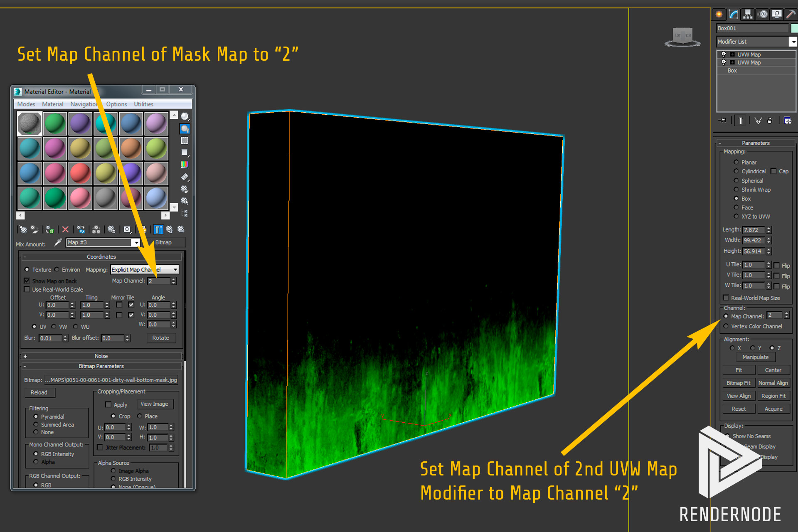This screenshot has height=532, width=798.
Task: Click the Reload bitmap button
Action: (x=39, y=392)
